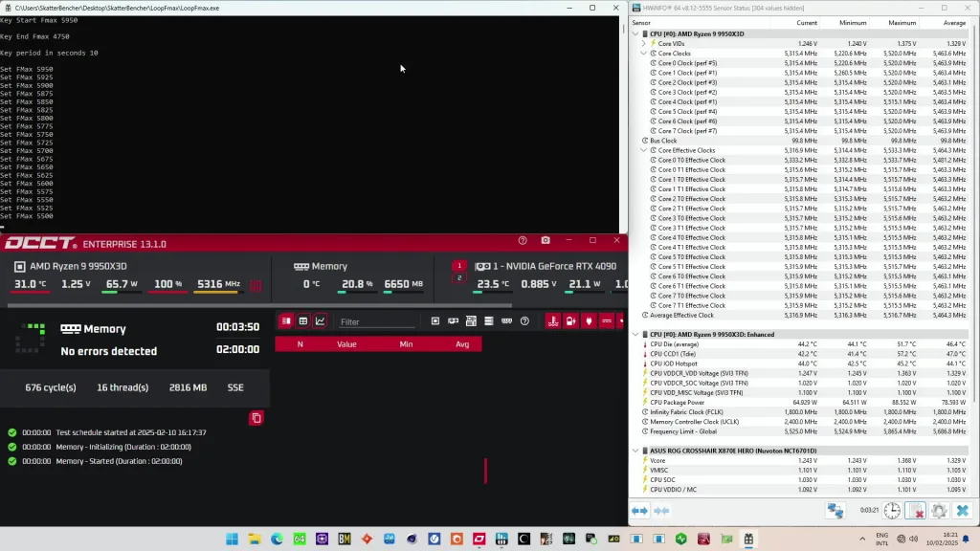Filter OCCT sensors by storage icon
980x551 pixels.
pyautogui.click(x=489, y=321)
